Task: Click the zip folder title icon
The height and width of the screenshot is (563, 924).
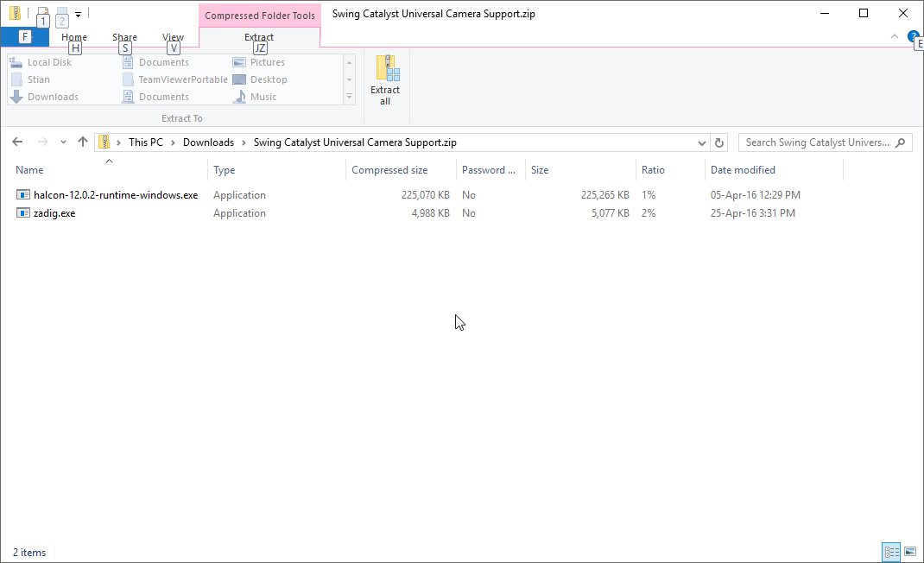Action: [x=16, y=13]
